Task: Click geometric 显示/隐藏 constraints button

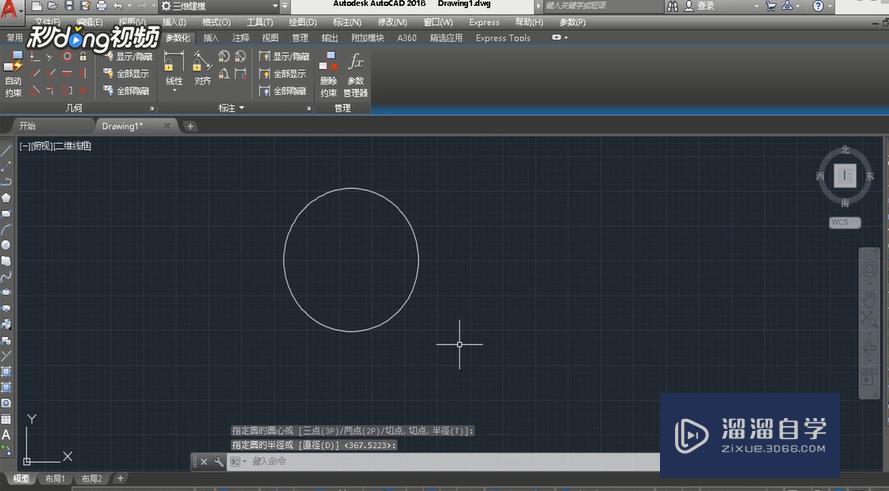Action: 128,57
